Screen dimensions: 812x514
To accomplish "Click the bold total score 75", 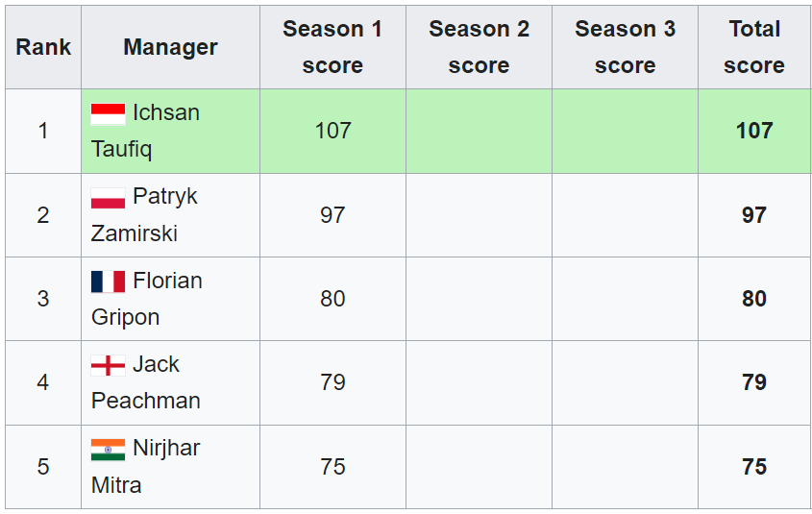I will [x=754, y=467].
